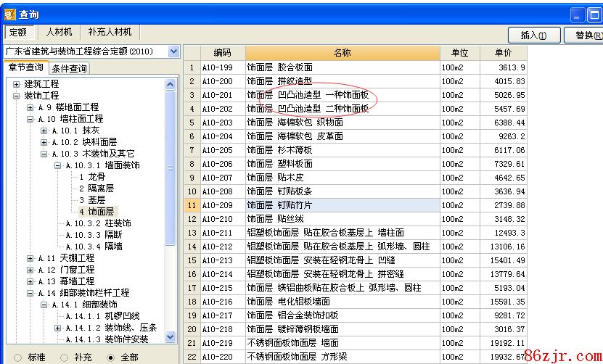Select the 补充 radio button
The width and height of the screenshot is (603, 364).
click(x=64, y=357)
